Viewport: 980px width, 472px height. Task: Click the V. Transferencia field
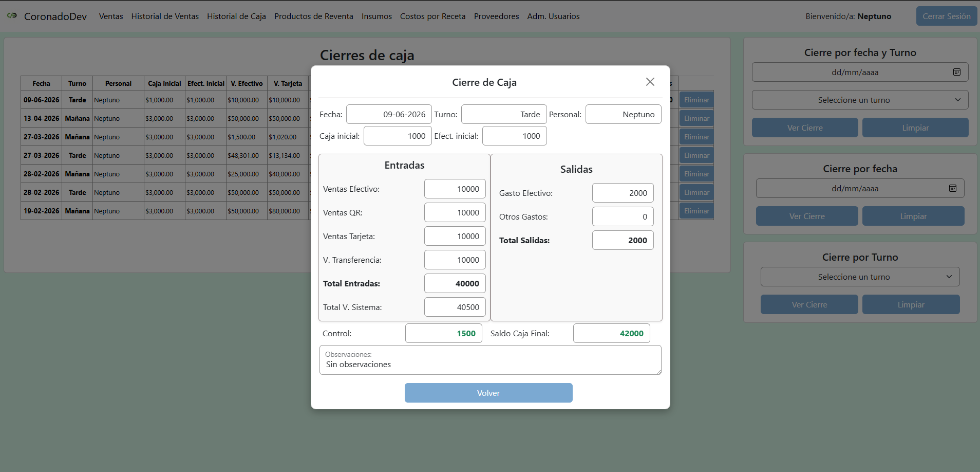pyautogui.click(x=455, y=260)
